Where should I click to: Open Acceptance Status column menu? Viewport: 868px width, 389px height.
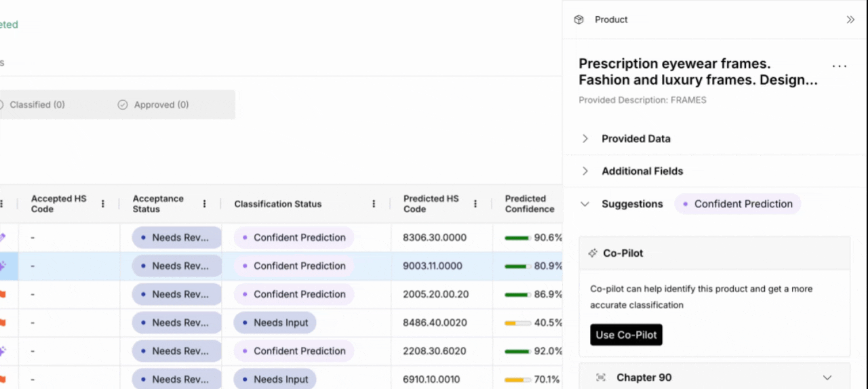[x=205, y=204]
